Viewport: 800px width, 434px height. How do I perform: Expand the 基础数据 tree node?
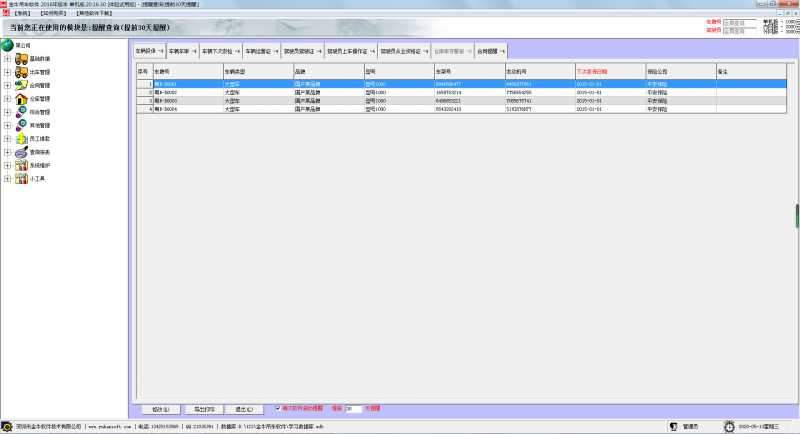tap(8, 59)
